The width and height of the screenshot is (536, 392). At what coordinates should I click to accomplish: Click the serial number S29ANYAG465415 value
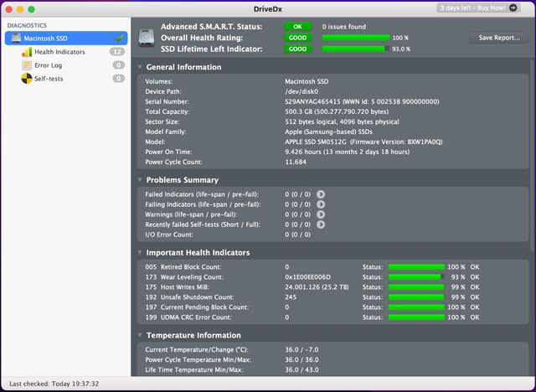312,101
